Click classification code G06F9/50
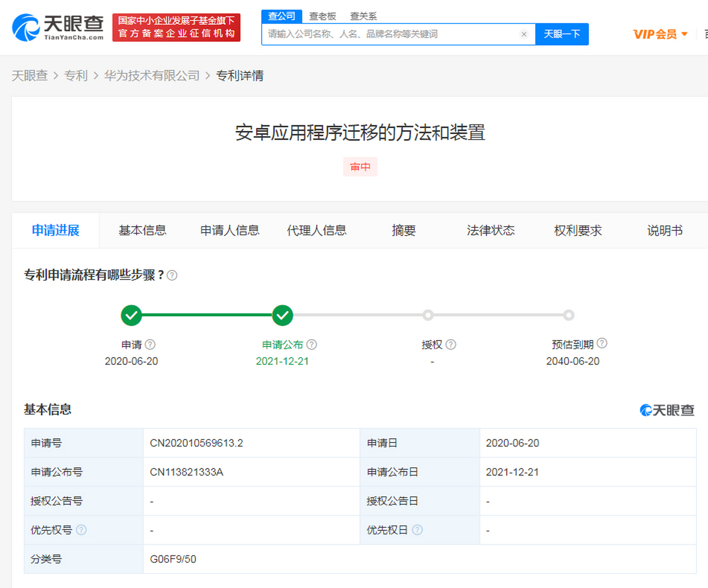The width and height of the screenshot is (708, 588). 173,559
